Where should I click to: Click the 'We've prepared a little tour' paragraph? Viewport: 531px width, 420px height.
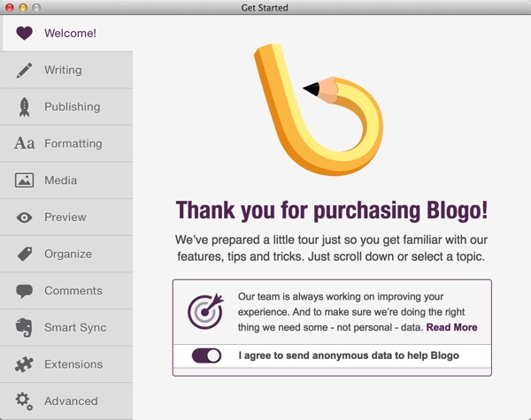click(331, 248)
